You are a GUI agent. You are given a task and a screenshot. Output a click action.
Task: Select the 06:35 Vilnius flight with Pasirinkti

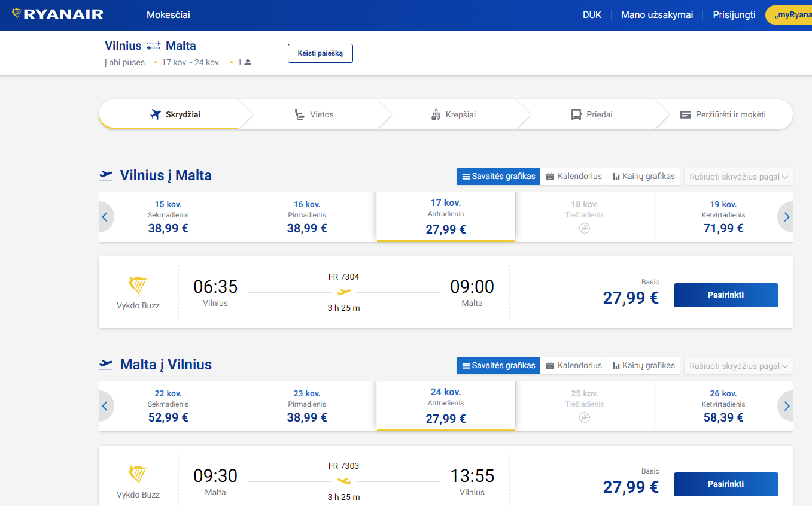[x=725, y=295]
